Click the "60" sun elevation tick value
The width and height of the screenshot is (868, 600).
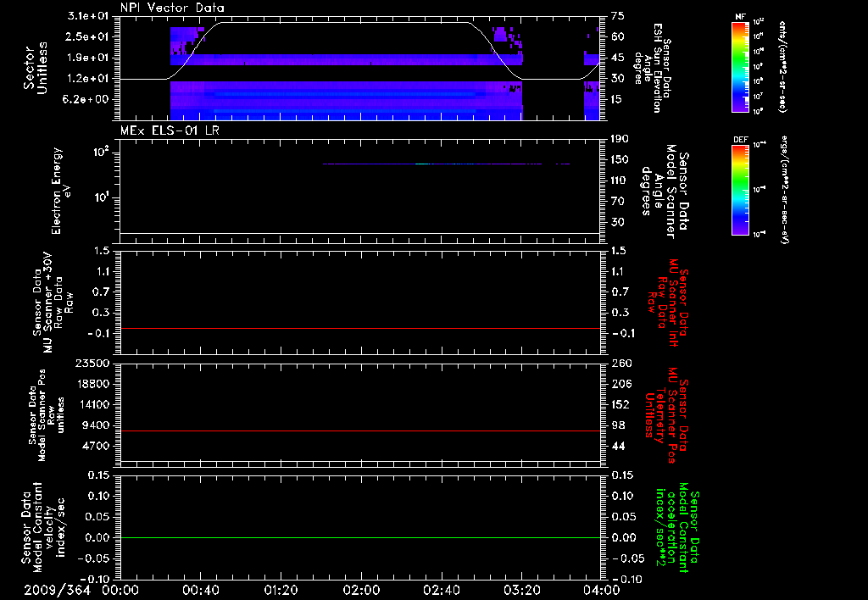(618, 36)
